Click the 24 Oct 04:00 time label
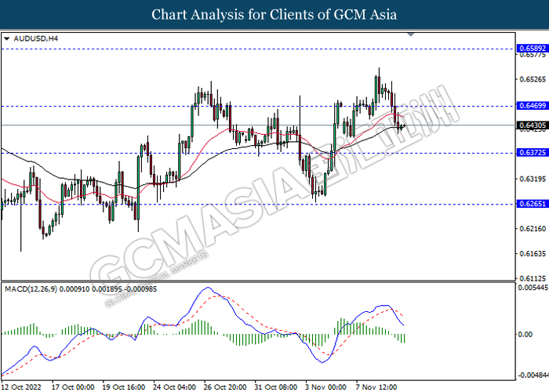 coord(175,387)
